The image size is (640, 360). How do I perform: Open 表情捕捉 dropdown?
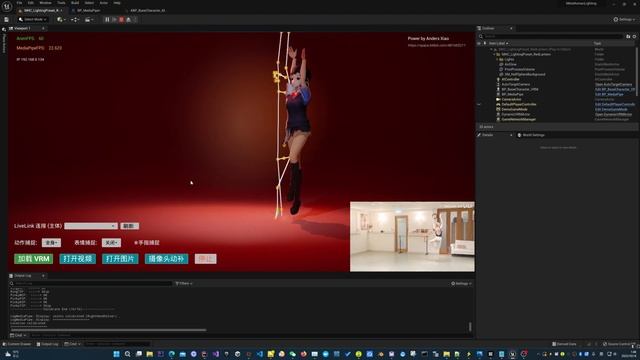[x=111, y=242]
